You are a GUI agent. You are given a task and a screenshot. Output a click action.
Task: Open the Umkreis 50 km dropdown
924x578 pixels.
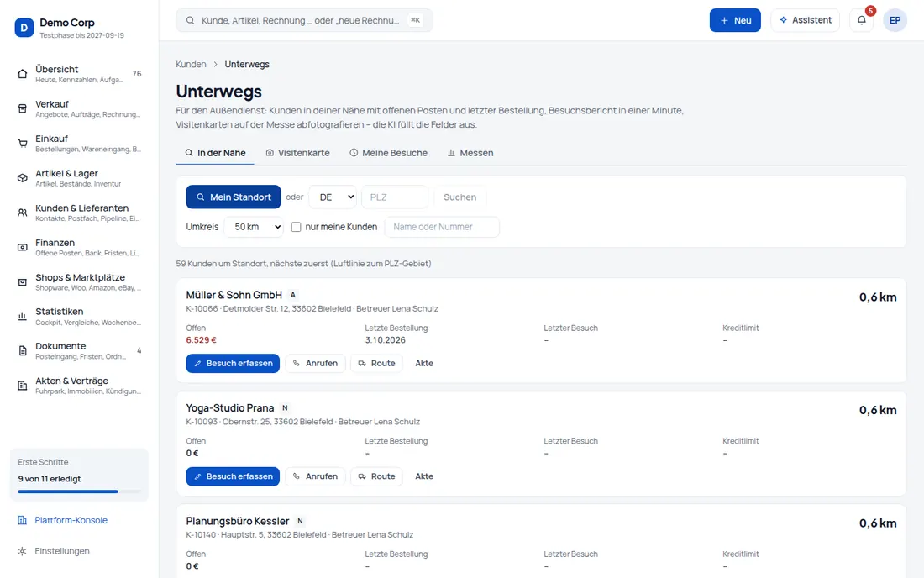(x=254, y=227)
